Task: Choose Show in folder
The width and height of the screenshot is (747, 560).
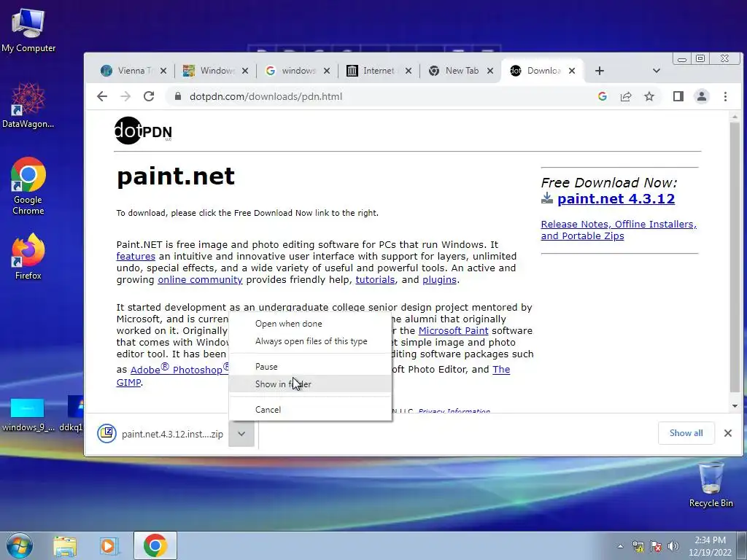Action: pos(310,384)
